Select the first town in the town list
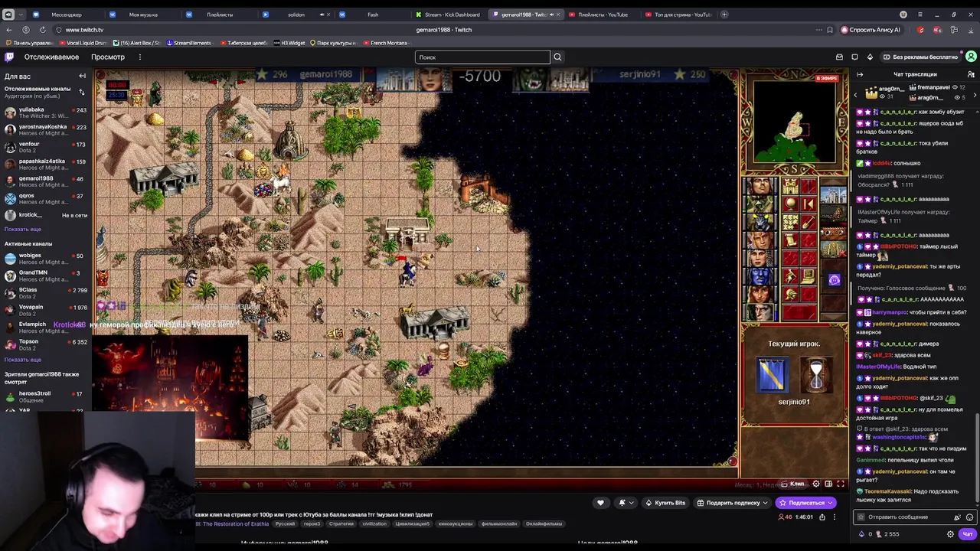980x551 pixels. 833,196
